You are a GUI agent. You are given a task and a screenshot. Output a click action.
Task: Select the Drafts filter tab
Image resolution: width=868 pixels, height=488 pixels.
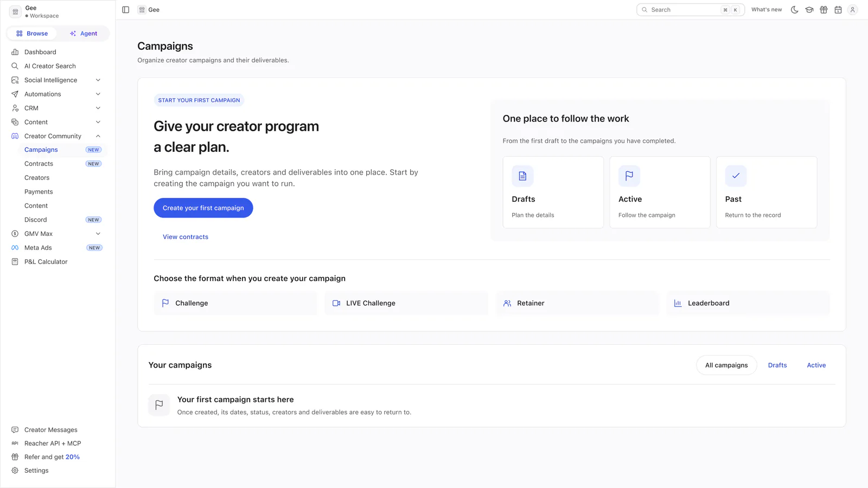pyautogui.click(x=777, y=365)
